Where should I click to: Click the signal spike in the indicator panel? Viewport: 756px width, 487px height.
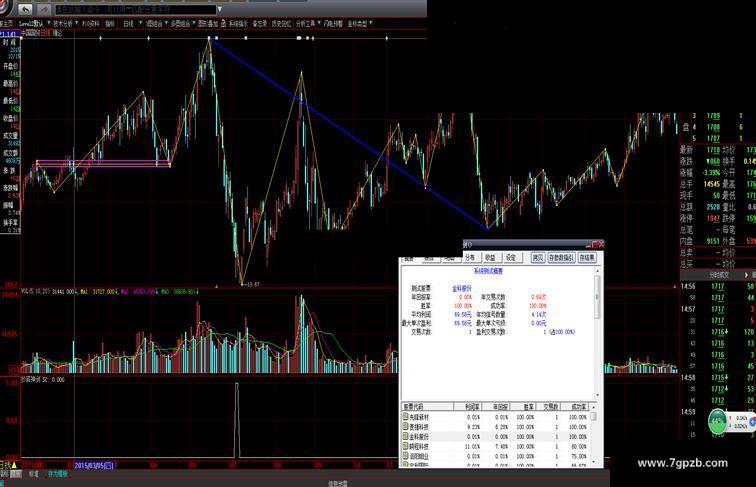coord(237,419)
